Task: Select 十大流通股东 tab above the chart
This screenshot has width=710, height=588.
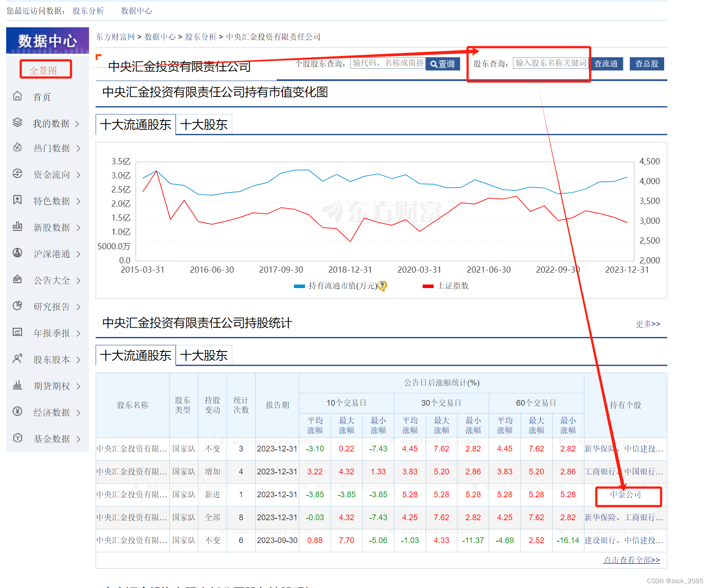Action: (x=136, y=125)
